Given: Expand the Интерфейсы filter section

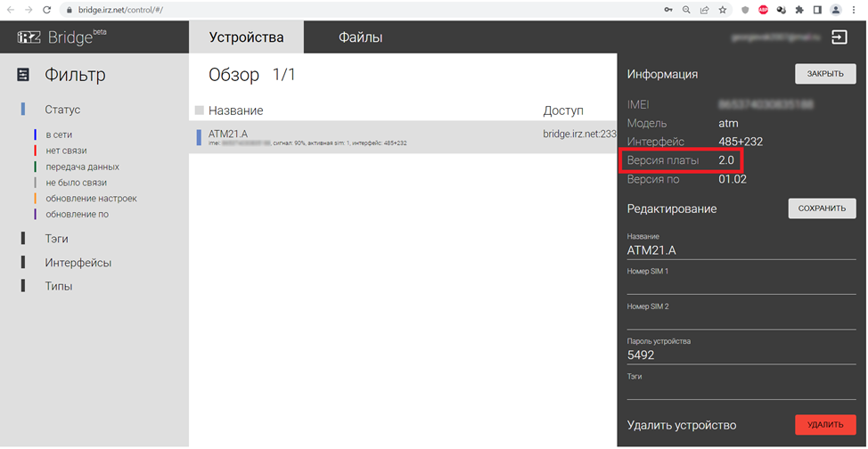Looking at the screenshot, I should point(78,263).
